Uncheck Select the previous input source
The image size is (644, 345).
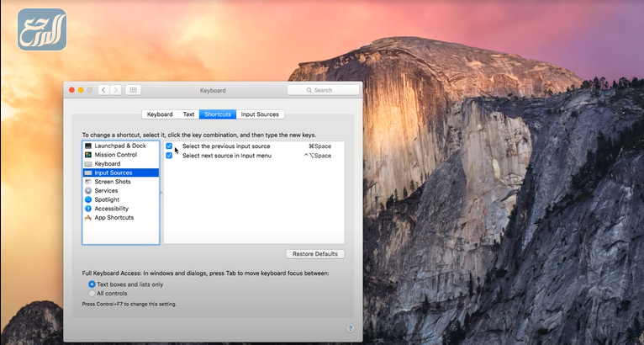pos(169,146)
